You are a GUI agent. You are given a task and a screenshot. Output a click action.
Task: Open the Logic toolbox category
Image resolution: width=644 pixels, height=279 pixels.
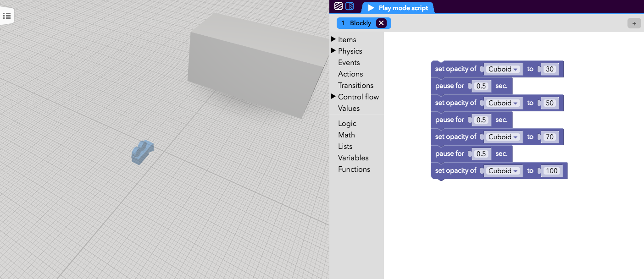[x=347, y=123]
